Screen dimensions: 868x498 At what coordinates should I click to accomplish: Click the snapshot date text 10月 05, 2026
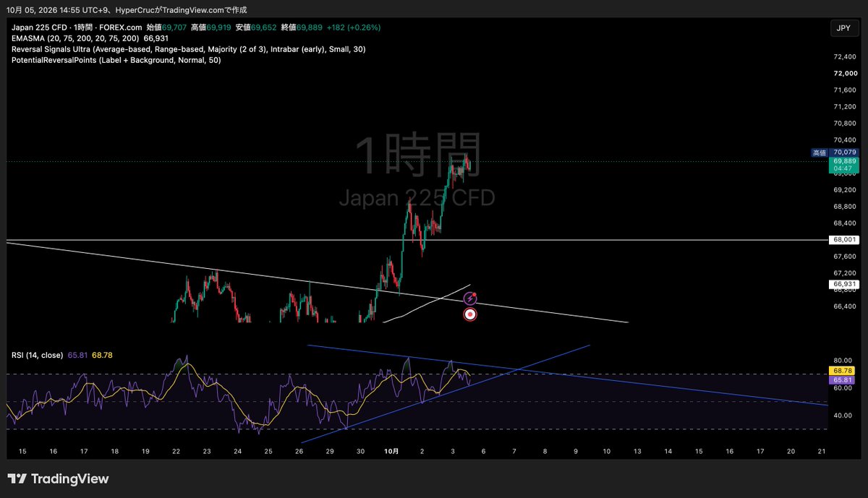pos(33,10)
